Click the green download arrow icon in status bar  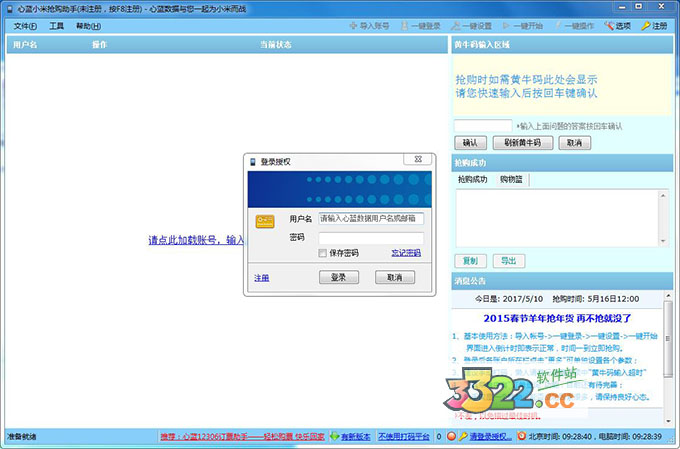334,436
